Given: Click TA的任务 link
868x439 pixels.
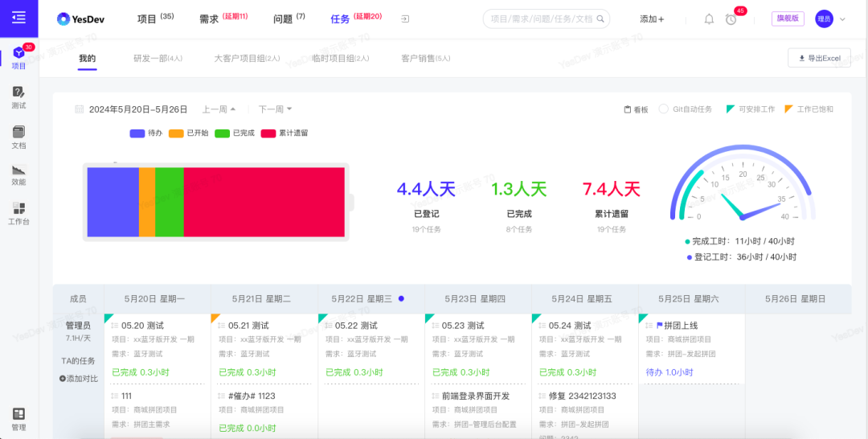Looking at the screenshot, I should [x=78, y=361].
